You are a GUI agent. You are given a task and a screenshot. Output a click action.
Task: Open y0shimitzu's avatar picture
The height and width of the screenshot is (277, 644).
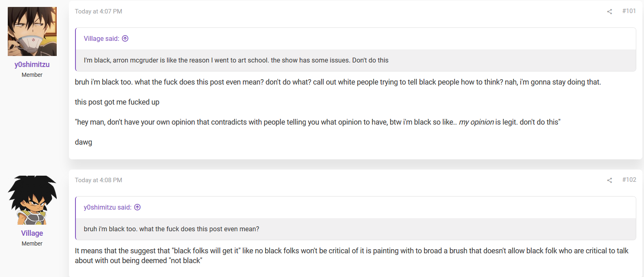pyautogui.click(x=32, y=31)
